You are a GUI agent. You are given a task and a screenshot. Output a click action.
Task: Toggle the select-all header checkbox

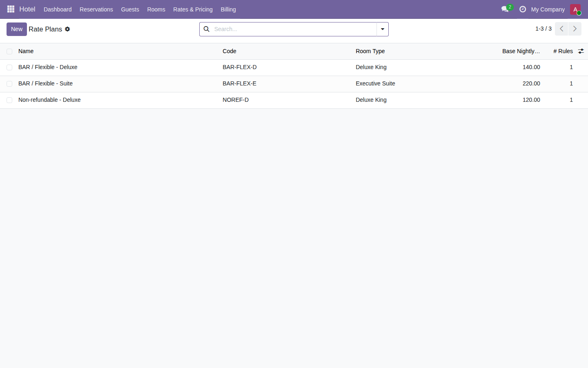click(9, 52)
